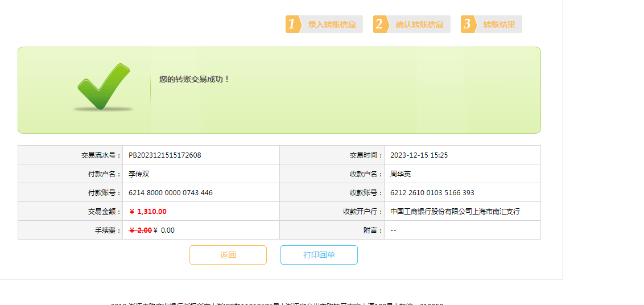
Task: Select the 录入转账信息 step label
Action: pos(332,24)
